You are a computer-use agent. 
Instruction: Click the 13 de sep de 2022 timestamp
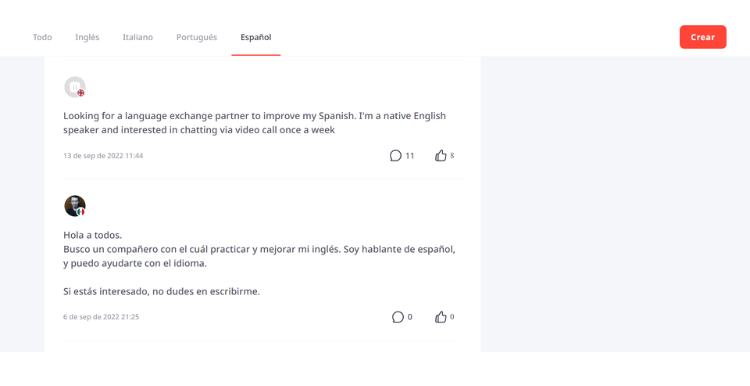103,155
